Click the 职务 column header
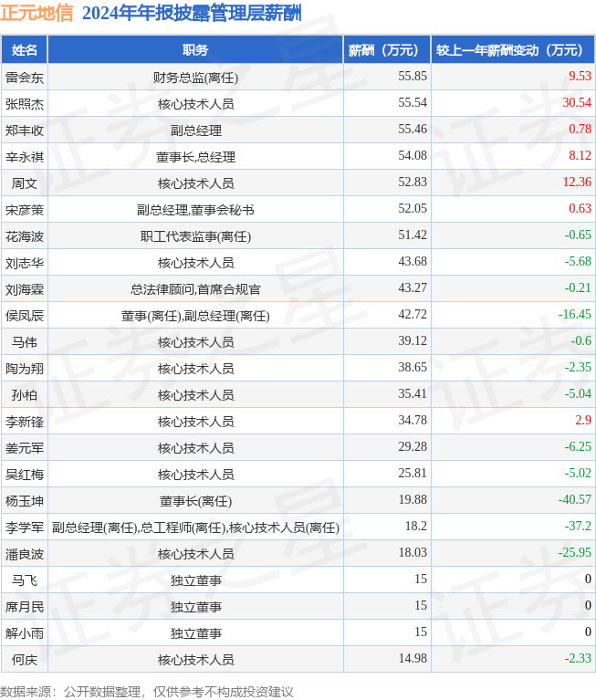The image size is (596, 700). click(195, 50)
